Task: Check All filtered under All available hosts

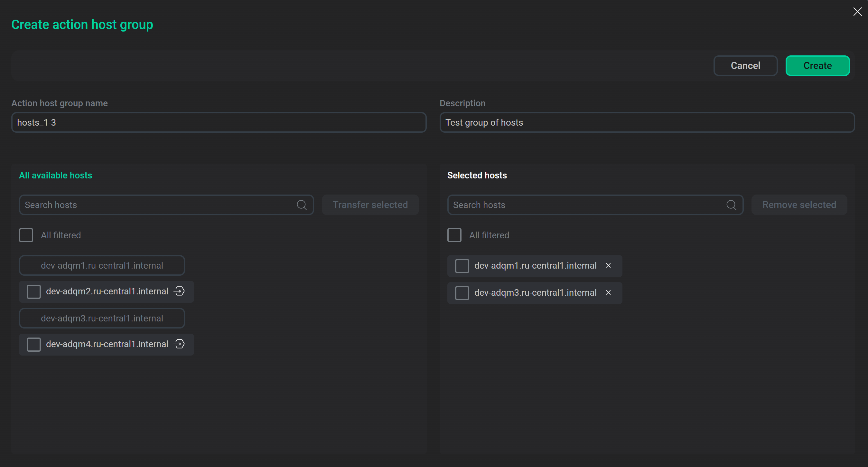Action: 26,235
